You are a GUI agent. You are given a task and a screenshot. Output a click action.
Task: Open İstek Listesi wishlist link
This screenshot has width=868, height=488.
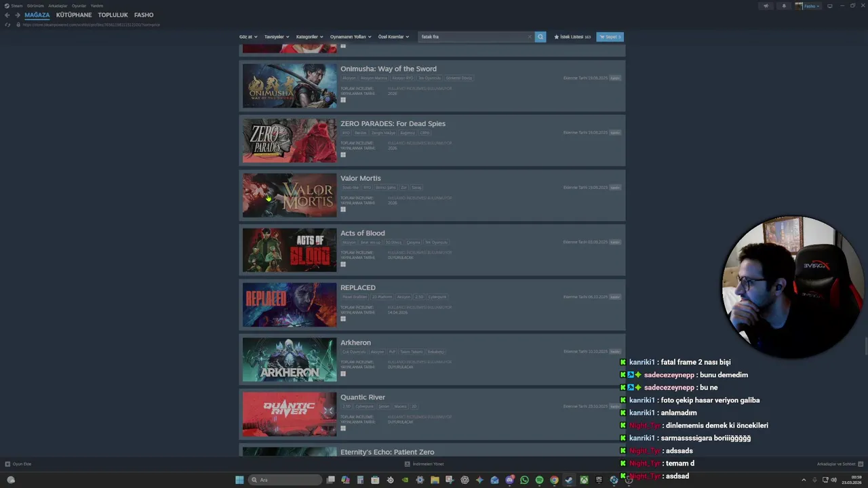coord(572,37)
